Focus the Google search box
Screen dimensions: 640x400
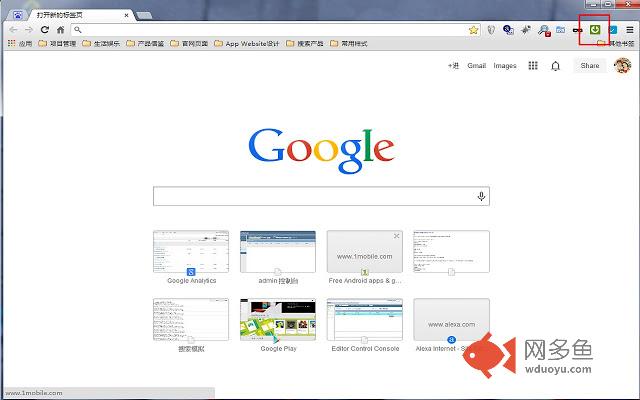321,196
